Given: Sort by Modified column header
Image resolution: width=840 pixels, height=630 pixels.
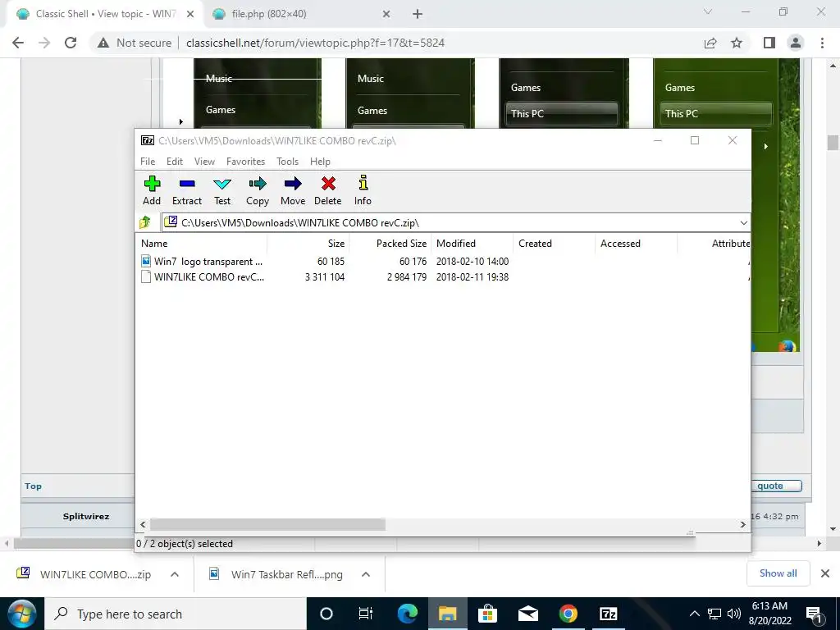Looking at the screenshot, I should pos(472,243).
